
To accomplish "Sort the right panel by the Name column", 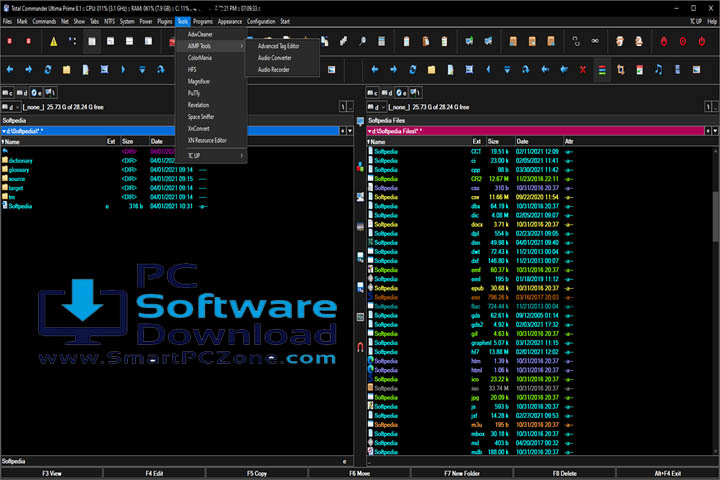I will (418, 141).
